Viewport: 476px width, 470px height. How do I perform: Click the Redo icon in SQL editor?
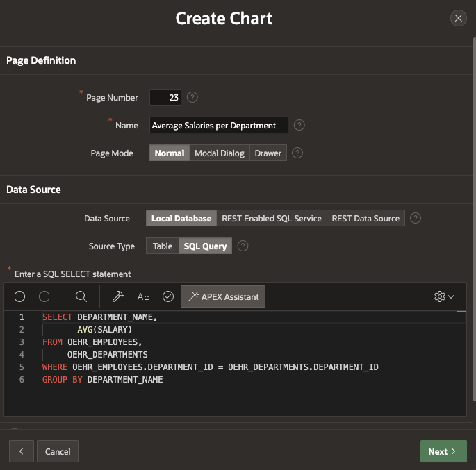point(44,296)
